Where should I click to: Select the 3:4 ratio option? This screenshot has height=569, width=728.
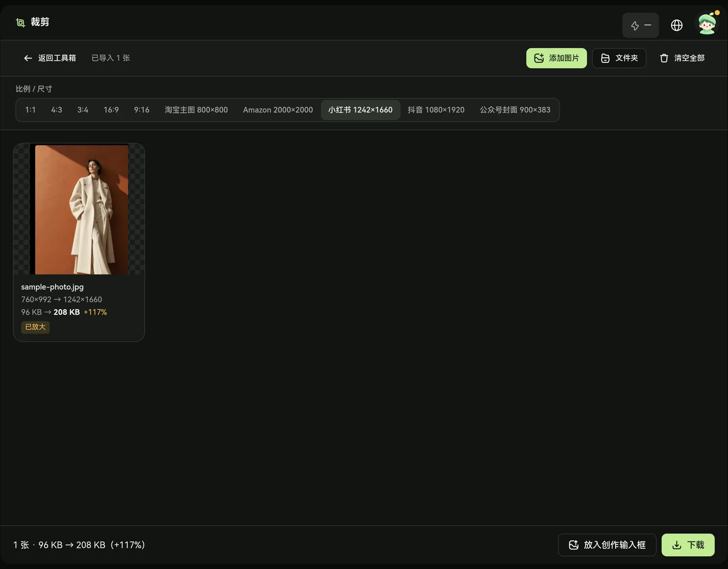83,110
